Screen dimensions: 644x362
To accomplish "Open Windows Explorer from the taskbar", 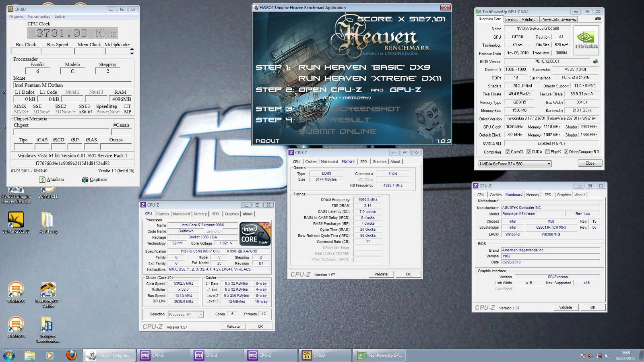I will point(29,355).
